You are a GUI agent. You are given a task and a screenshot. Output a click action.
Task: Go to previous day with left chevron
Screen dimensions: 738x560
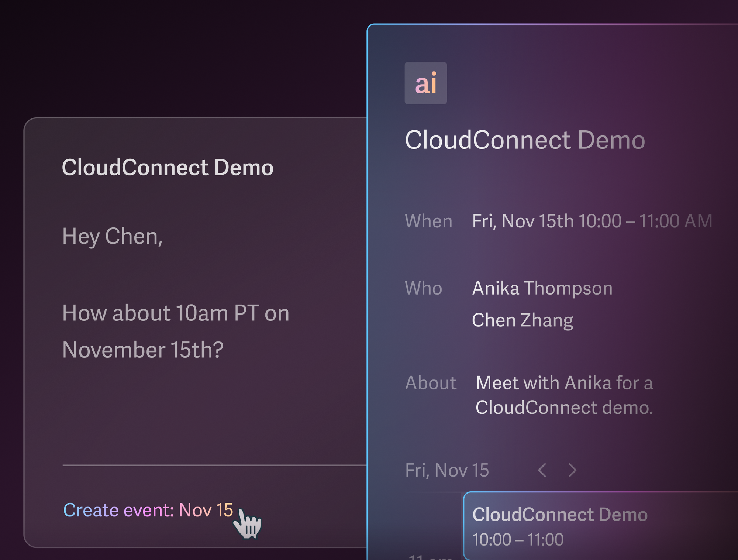coord(542,470)
